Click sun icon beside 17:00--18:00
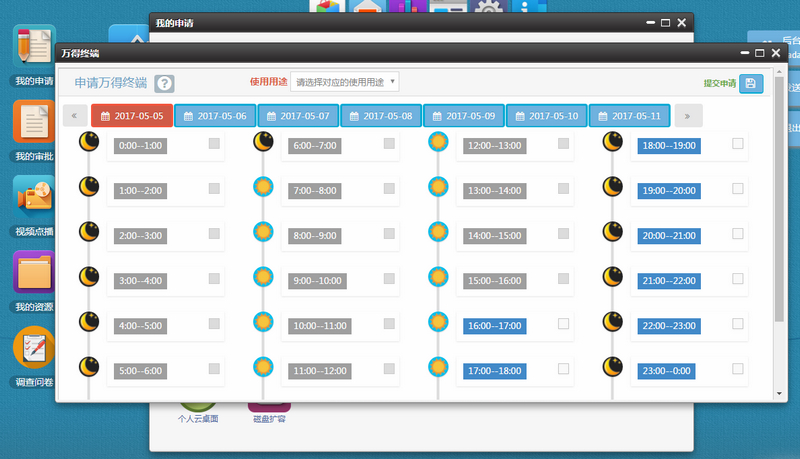This screenshot has height=459, width=800. pos(438,367)
